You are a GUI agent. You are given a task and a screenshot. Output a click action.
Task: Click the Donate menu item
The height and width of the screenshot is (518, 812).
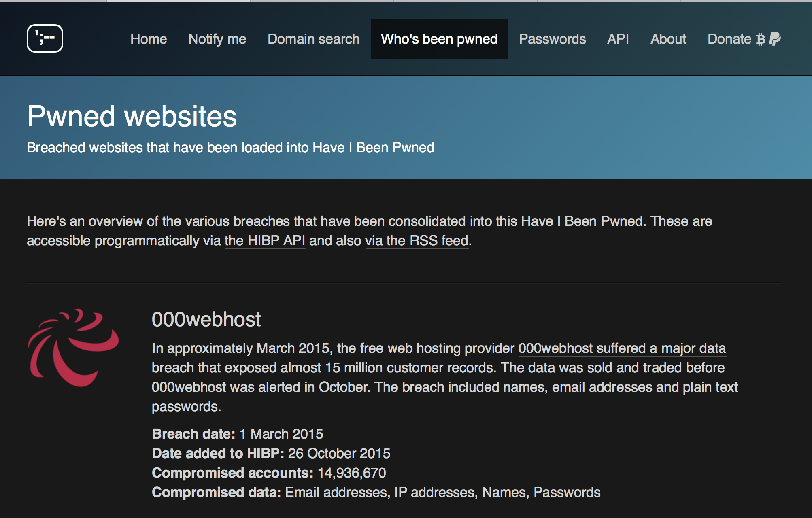744,39
